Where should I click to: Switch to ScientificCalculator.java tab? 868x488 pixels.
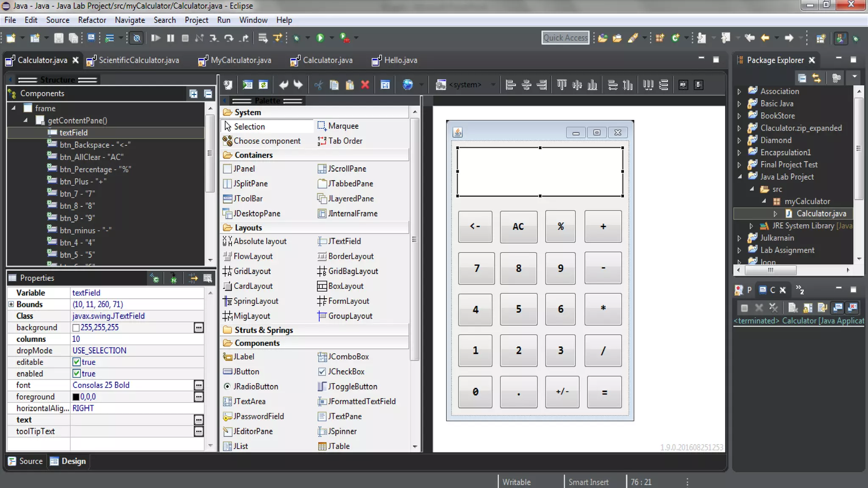133,60
